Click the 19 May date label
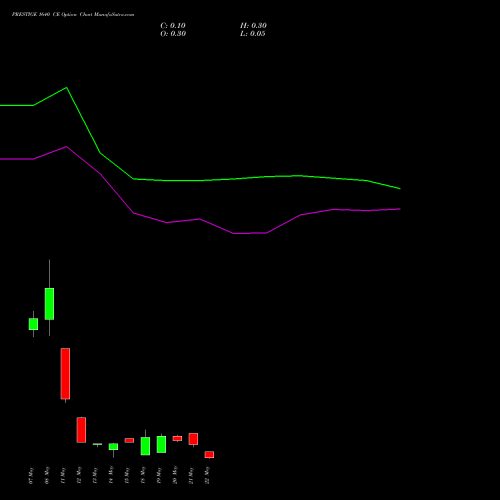This screenshot has height=500, width=500. (x=159, y=476)
